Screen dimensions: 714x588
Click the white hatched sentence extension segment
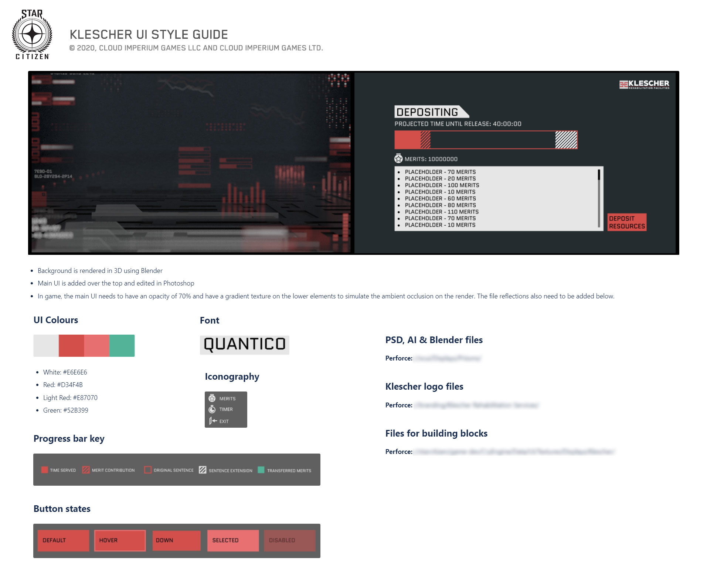pos(566,140)
